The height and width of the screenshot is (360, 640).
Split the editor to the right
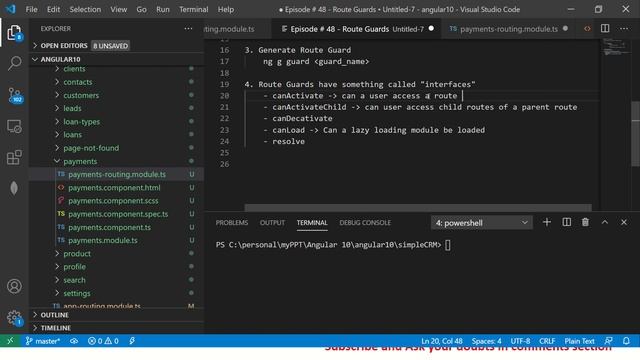coord(605,29)
